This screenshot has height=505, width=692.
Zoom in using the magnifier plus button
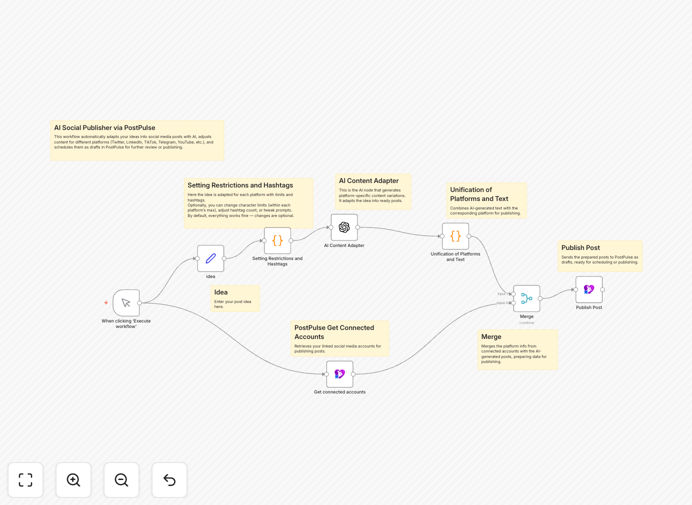pyautogui.click(x=73, y=480)
